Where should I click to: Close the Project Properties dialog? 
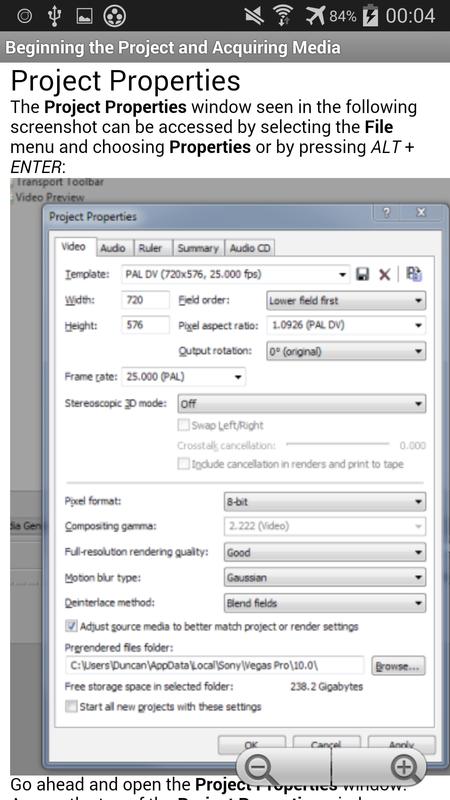pyautogui.click(x=421, y=213)
